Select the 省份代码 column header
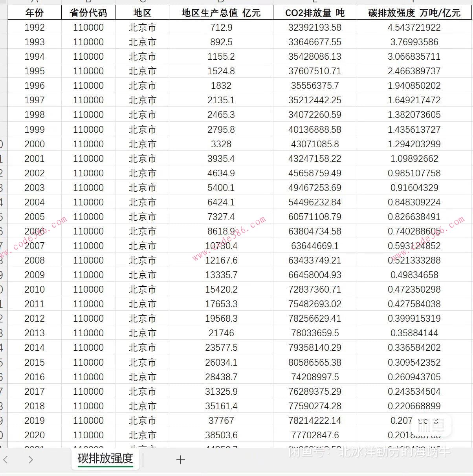 (x=88, y=12)
